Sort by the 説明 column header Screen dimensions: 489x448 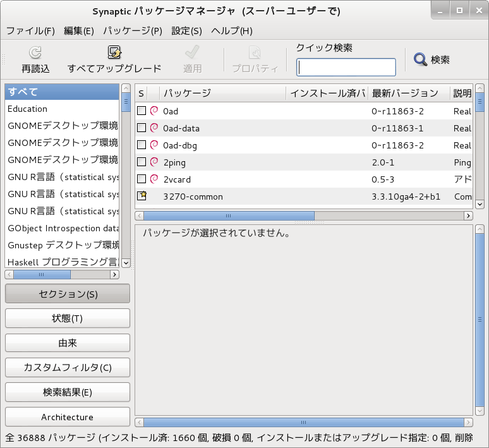(462, 94)
